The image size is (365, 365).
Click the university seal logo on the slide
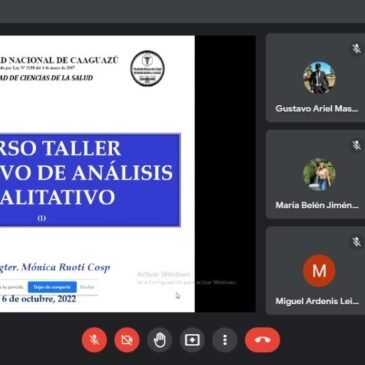pos(147,68)
